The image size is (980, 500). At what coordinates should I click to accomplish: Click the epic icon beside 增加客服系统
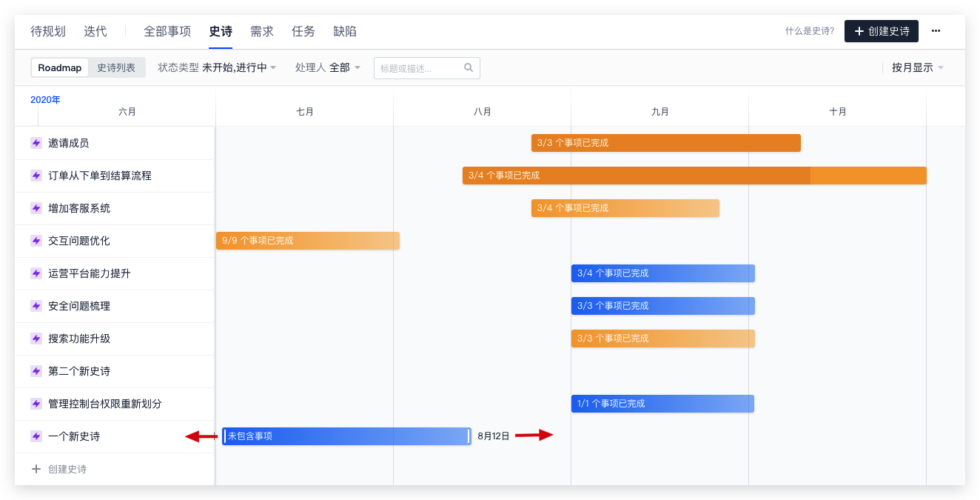(x=36, y=208)
